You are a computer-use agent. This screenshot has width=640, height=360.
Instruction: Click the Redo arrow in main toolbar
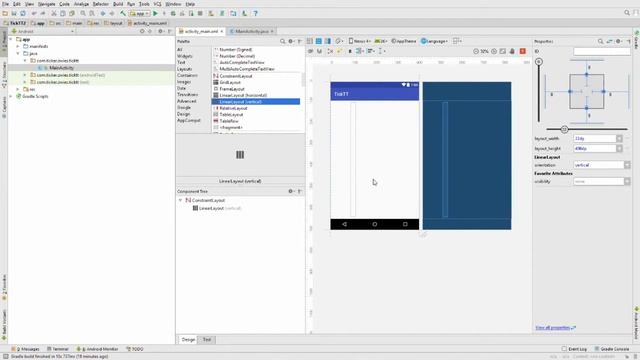(x=42, y=13)
